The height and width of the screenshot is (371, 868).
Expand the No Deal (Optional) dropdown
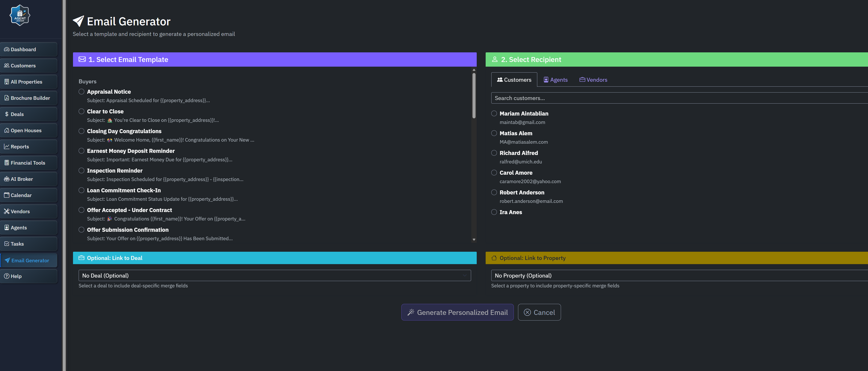pyautogui.click(x=274, y=275)
